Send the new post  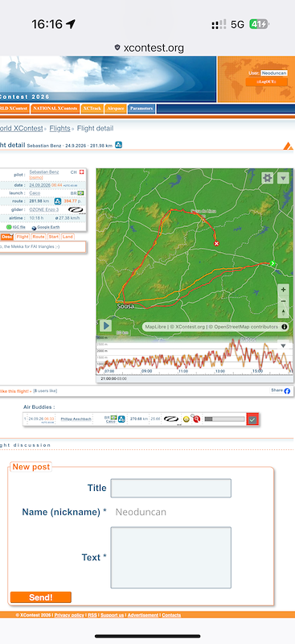[41, 597]
